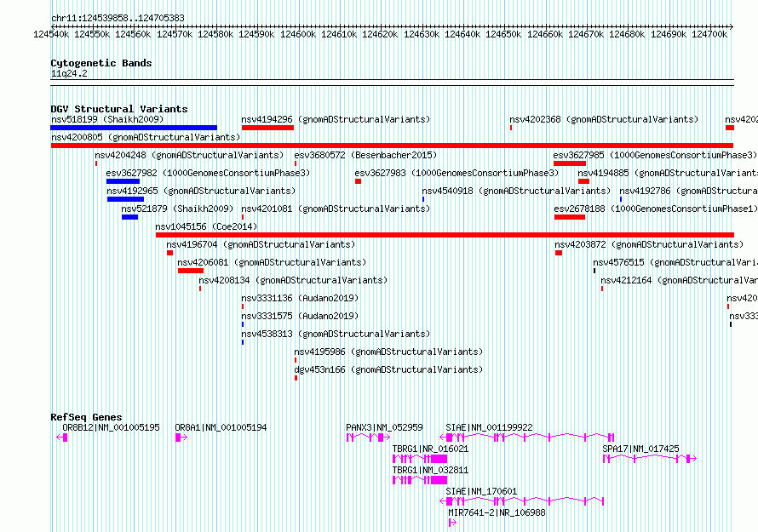Select the esv3680572 (Besenbacher2015) label
This screenshot has height=532, width=758.
(x=365, y=155)
